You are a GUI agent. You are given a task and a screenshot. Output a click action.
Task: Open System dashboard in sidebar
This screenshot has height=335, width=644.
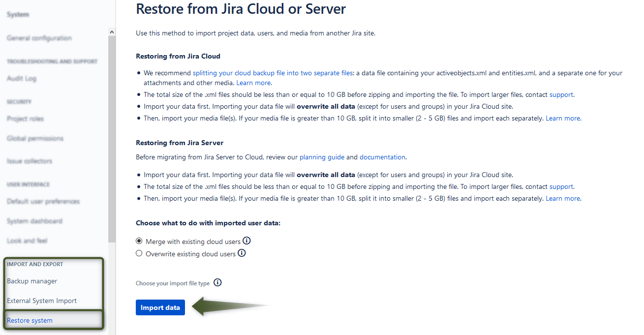pyautogui.click(x=34, y=221)
